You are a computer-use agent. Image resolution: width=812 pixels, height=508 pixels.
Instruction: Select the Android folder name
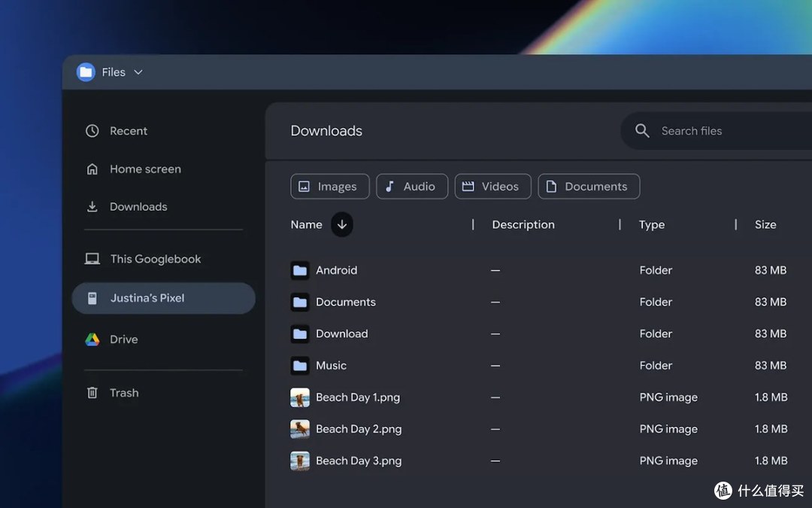tap(337, 271)
